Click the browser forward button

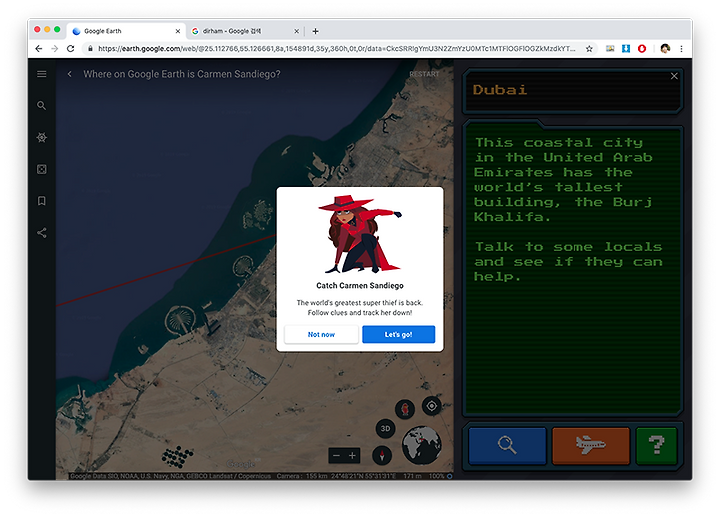point(55,49)
